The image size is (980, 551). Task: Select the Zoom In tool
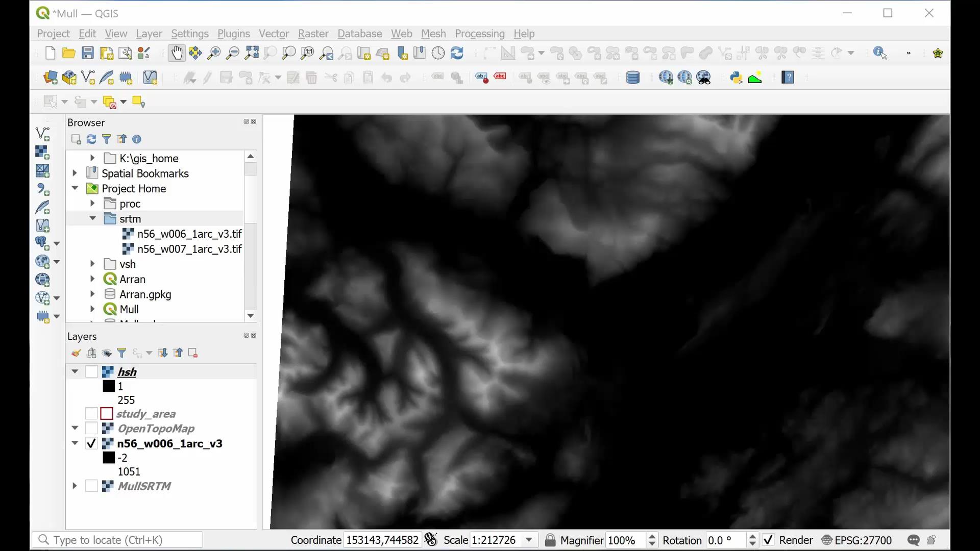[215, 53]
